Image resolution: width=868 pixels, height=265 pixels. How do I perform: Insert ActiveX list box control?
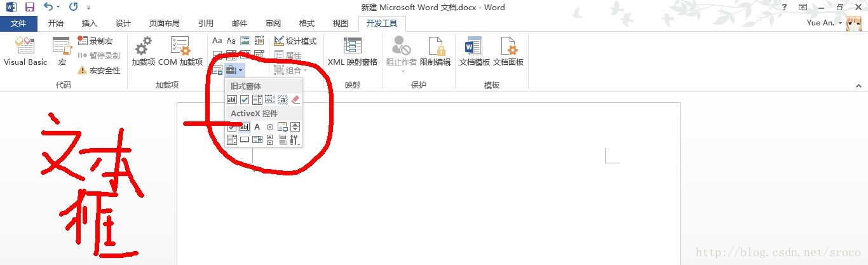(x=257, y=140)
